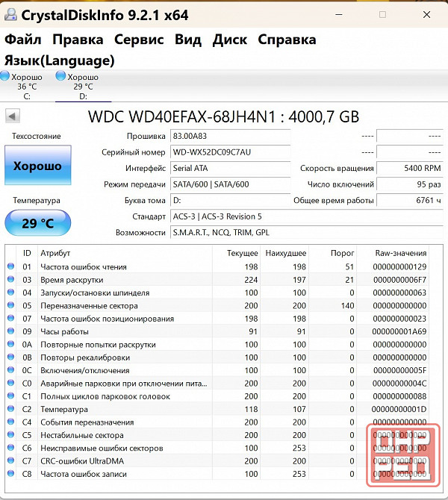Click the Хорошо health status button
Screen dimensions: 448x500
(x=37, y=166)
